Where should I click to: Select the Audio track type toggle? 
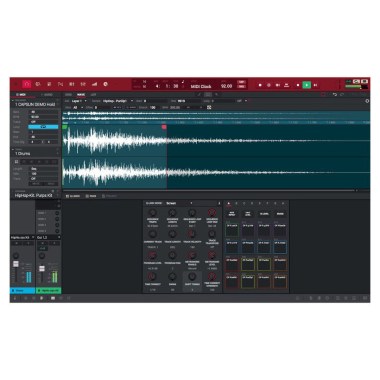click(47, 95)
